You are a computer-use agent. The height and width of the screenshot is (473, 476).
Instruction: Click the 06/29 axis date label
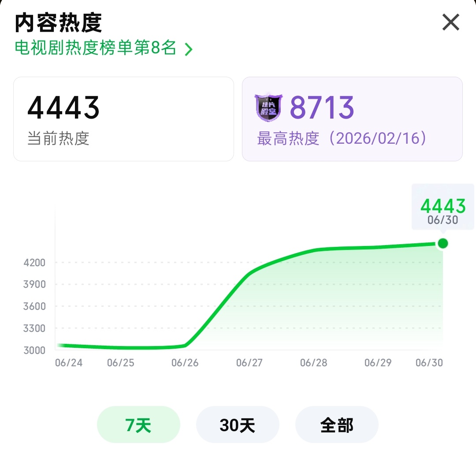coord(378,362)
